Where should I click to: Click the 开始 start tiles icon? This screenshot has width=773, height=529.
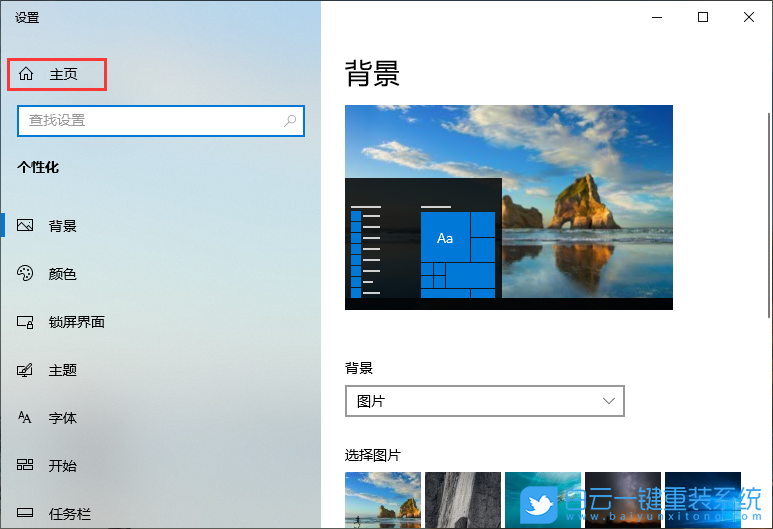25,465
